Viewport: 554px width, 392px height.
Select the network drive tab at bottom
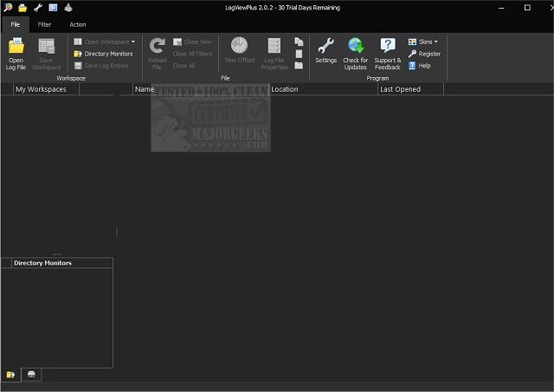point(31,375)
